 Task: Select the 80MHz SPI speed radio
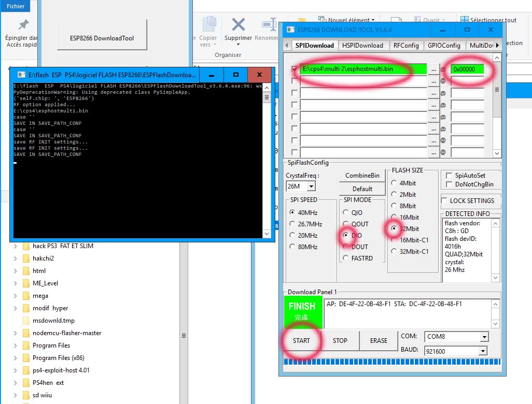pyautogui.click(x=292, y=247)
